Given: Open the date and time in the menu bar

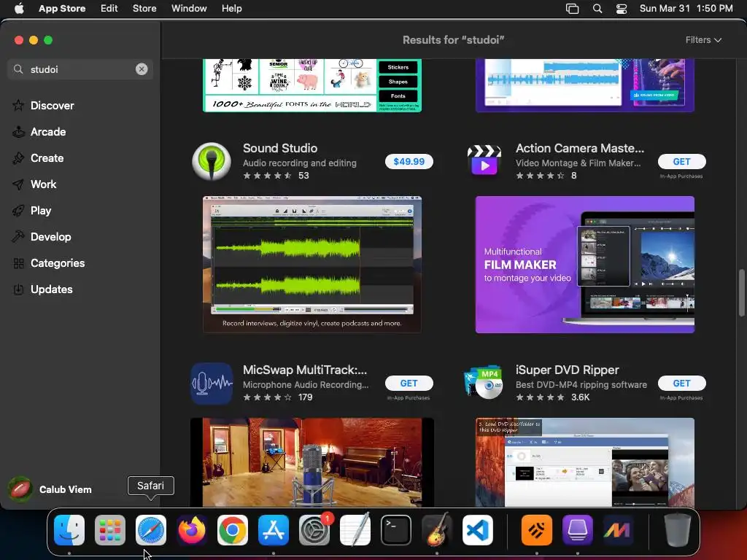Looking at the screenshot, I should [x=686, y=8].
